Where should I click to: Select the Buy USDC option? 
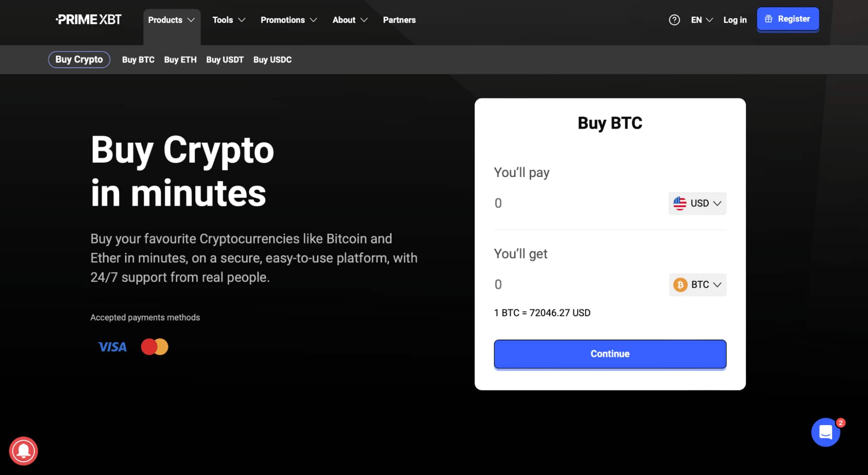(273, 60)
